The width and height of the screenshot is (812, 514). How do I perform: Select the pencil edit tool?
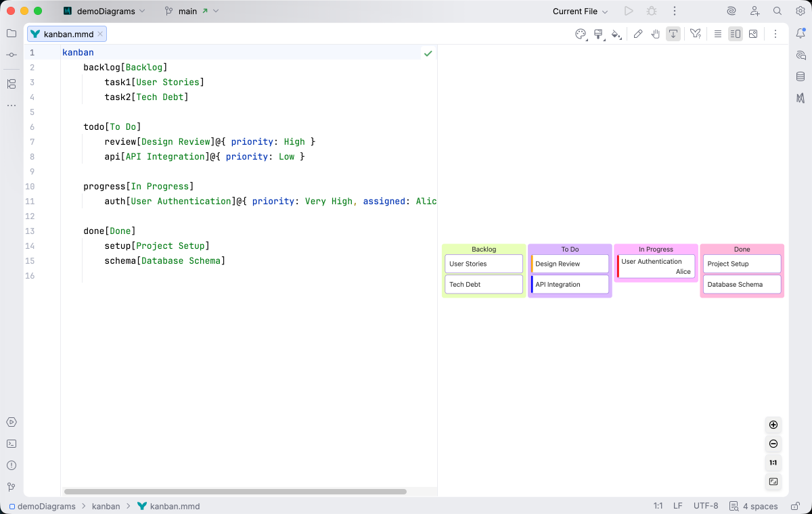(638, 34)
